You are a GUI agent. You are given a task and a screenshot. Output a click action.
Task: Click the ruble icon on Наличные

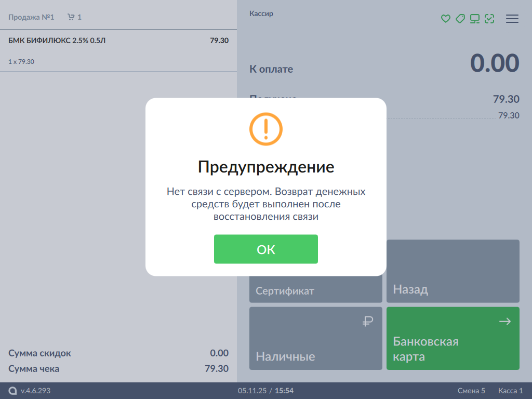pyautogui.click(x=368, y=322)
